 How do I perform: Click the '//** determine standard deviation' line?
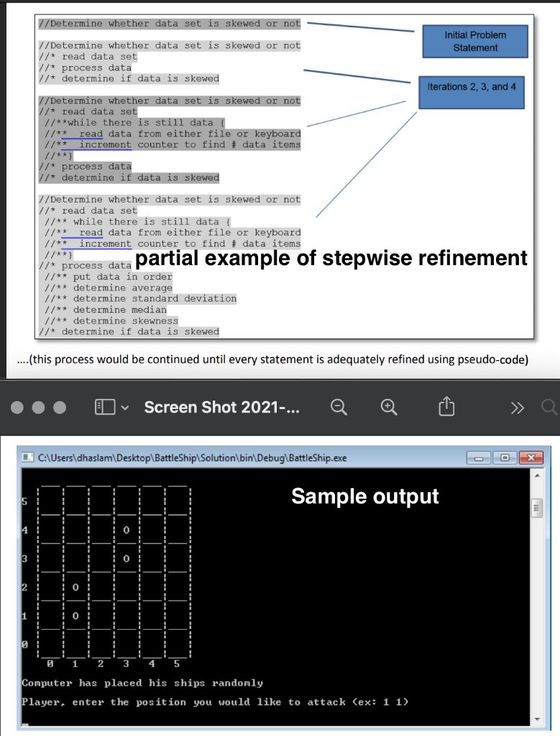pyautogui.click(x=140, y=299)
